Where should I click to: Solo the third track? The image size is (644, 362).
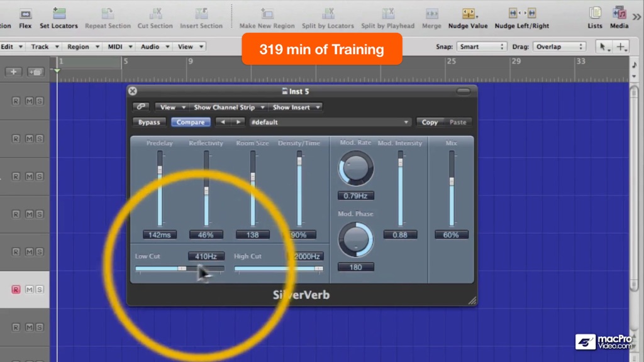tap(40, 177)
